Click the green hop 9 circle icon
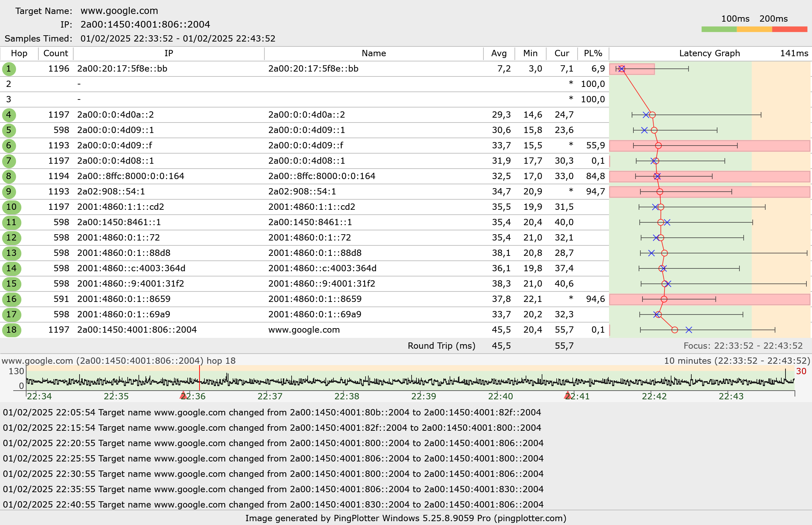Viewport: 812px width, 525px height. (9, 192)
